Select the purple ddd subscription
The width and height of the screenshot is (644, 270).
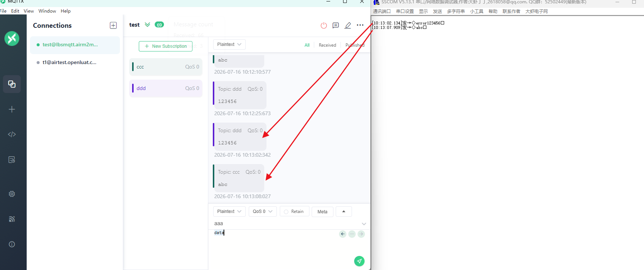click(x=166, y=88)
